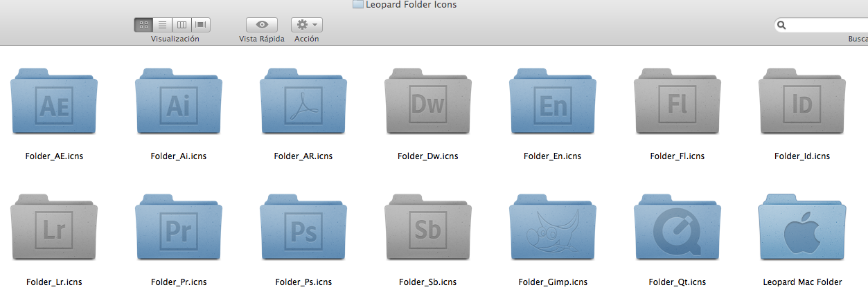Select the Photoshop Ps folder icon

(x=303, y=227)
